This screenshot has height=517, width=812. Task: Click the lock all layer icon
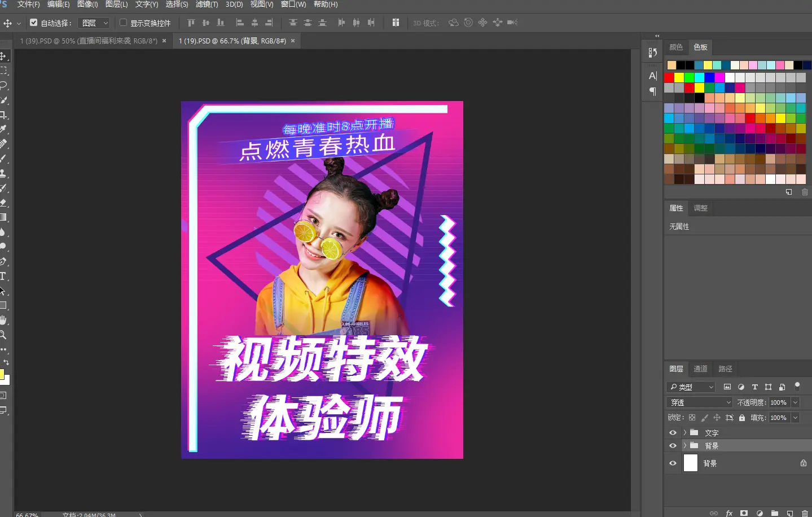pyautogui.click(x=742, y=418)
